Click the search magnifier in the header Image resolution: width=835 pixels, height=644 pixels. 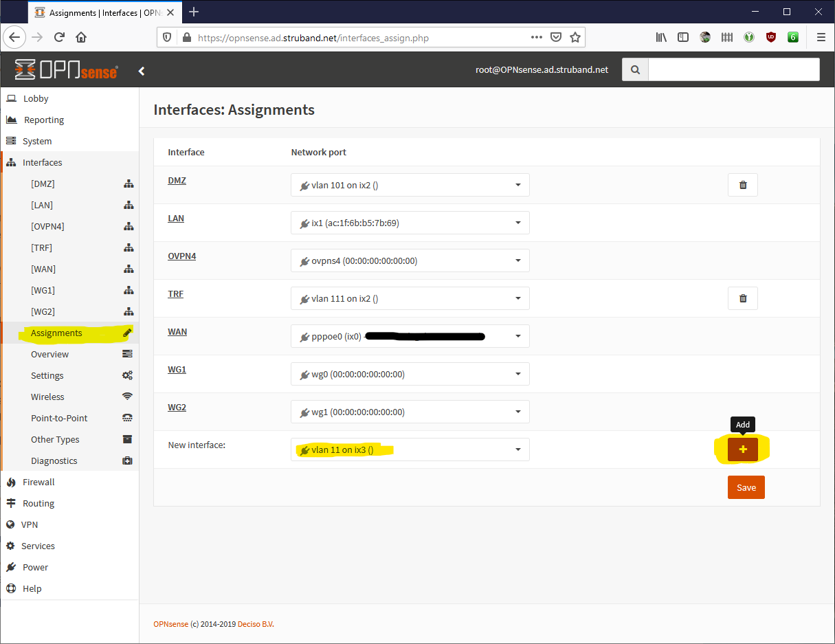(x=634, y=69)
